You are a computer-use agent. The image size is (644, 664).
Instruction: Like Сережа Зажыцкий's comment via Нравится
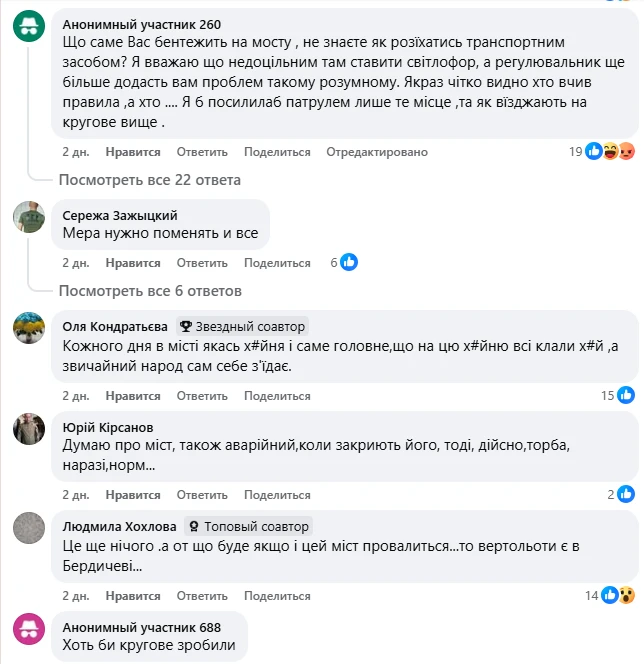pos(132,263)
